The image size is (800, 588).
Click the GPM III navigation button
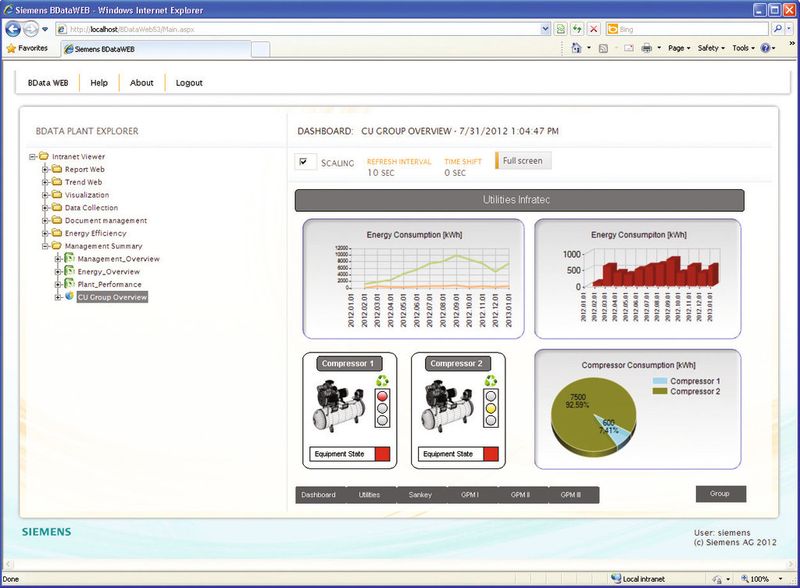pos(571,495)
